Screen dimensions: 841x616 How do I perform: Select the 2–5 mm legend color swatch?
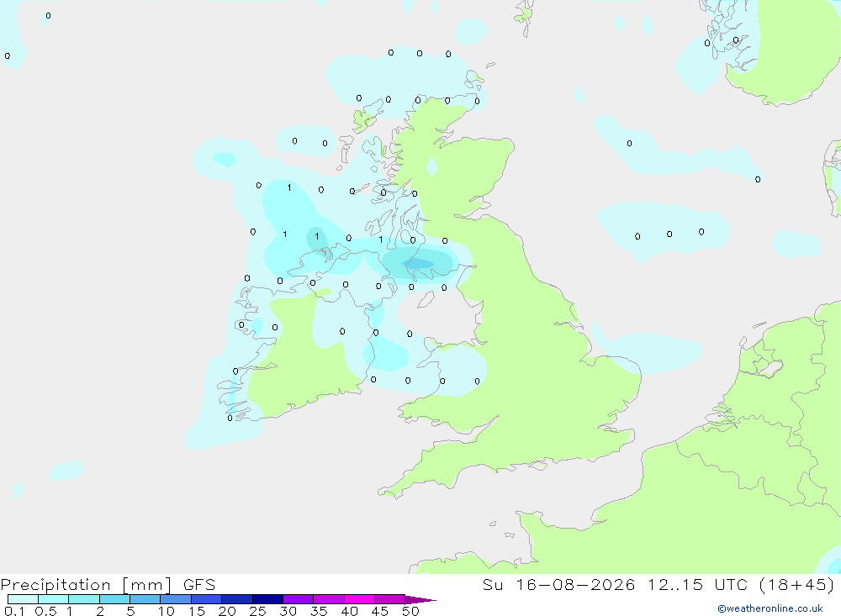point(114,599)
